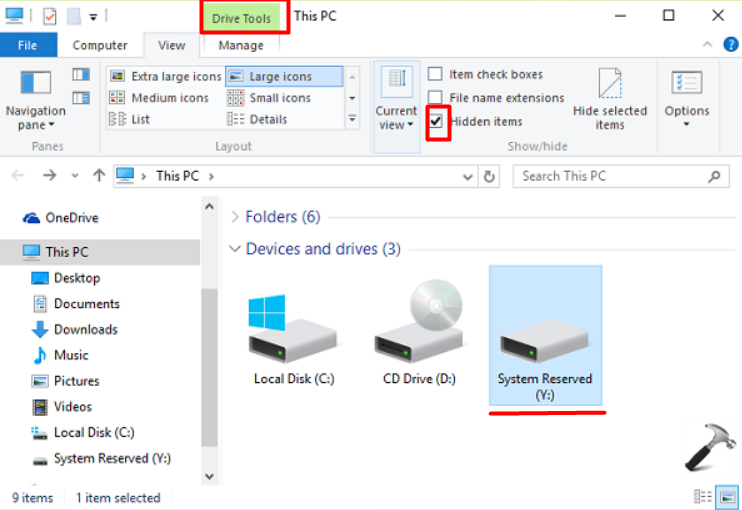Go back with the back arrow
This screenshot has height=510, width=742.
click(x=18, y=176)
